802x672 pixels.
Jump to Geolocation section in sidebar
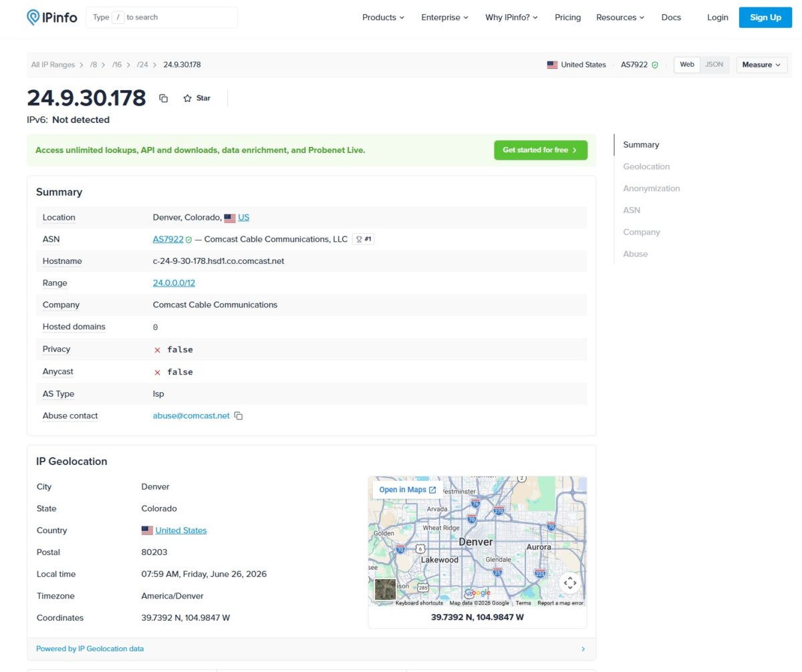tap(646, 167)
